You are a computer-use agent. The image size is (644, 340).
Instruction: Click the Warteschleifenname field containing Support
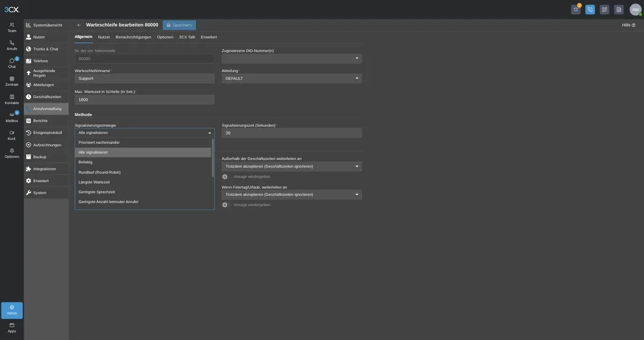(144, 78)
